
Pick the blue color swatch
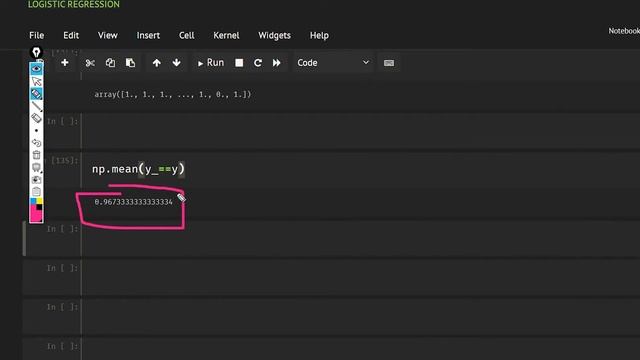coord(33,201)
